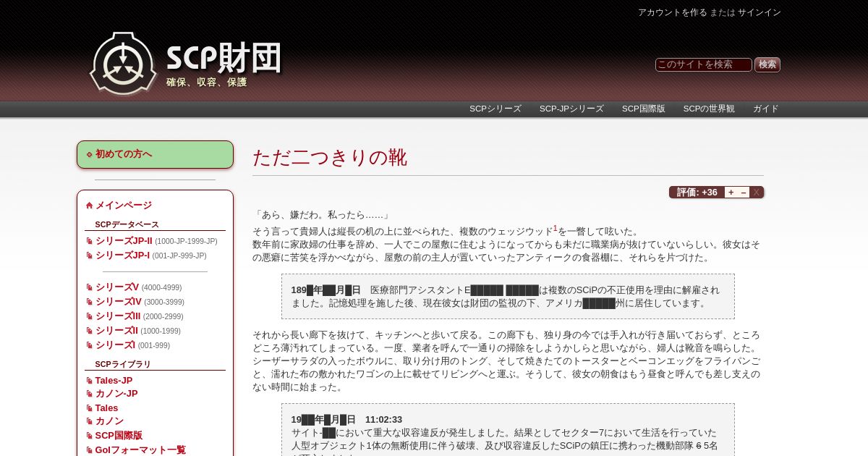The width and height of the screenshot is (868, 456).
Task: Focus the このサイトを検索 search field
Action: 704,64
